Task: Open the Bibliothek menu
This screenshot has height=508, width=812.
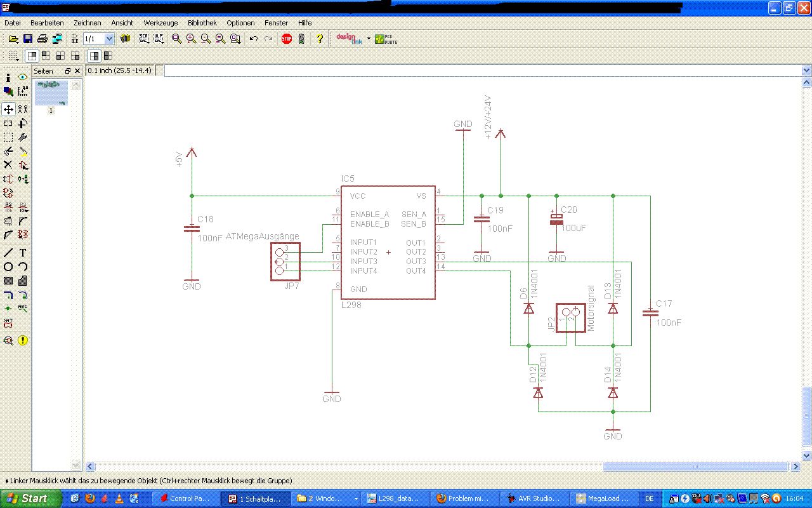Action: point(202,23)
